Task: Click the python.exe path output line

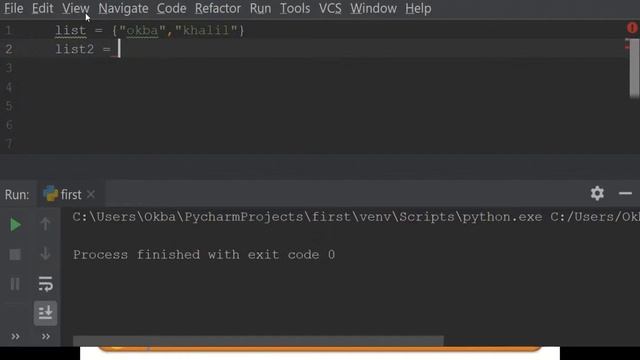Action: coord(356,217)
